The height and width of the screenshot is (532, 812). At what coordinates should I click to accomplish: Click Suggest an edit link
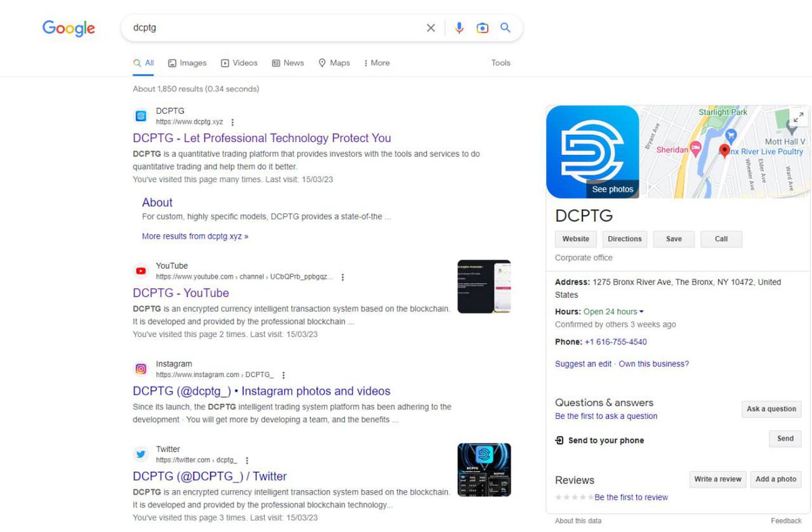point(583,364)
